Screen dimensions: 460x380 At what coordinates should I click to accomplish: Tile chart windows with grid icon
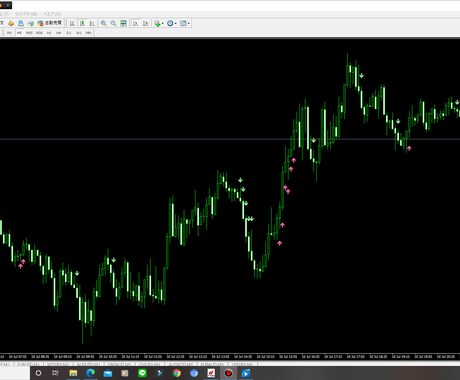[x=123, y=23]
